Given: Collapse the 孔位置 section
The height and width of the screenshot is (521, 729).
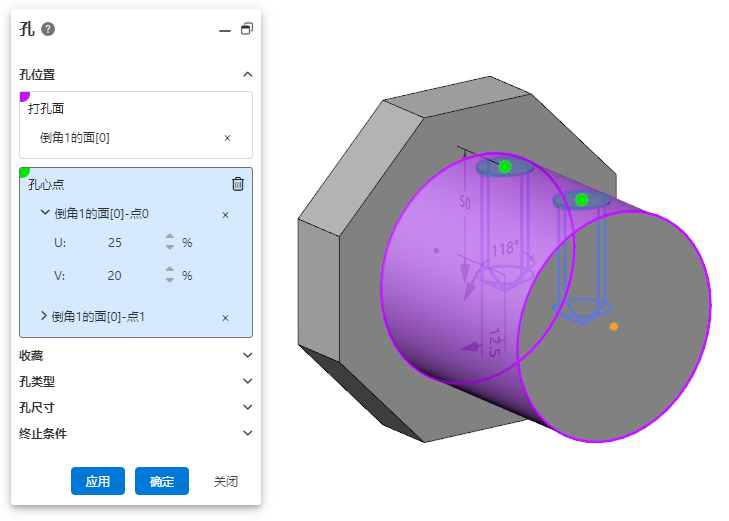Looking at the screenshot, I should point(247,74).
